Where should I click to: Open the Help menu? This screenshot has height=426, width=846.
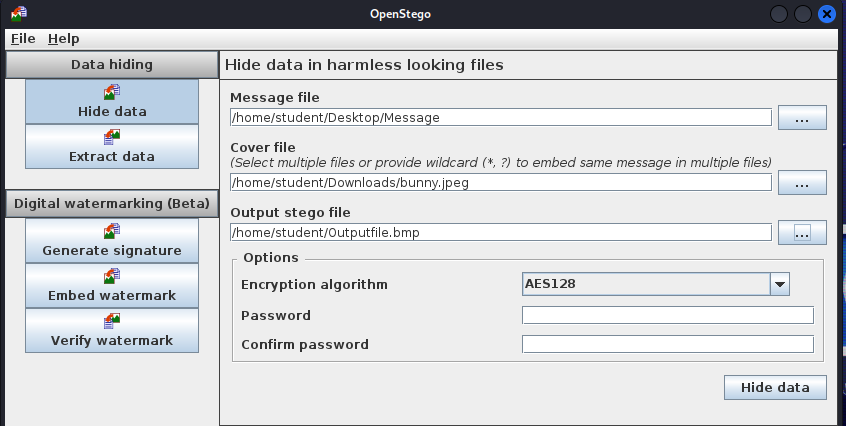pyautogui.click(x=64, y=39)
